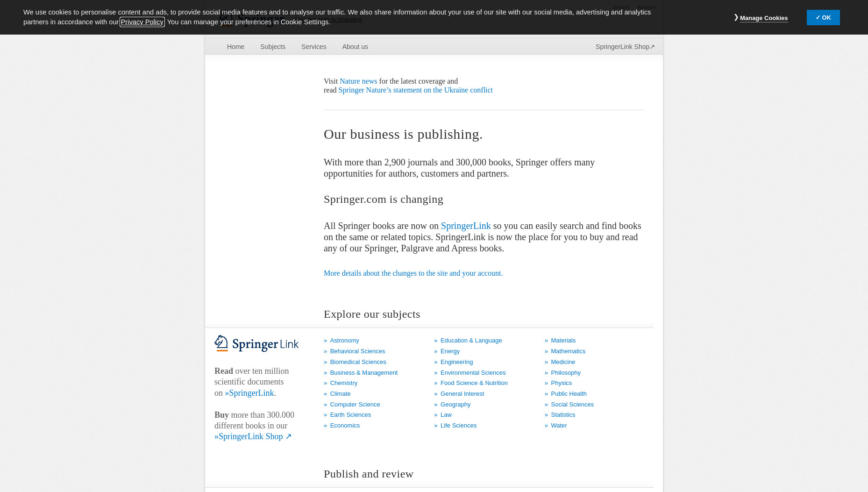This screenshot has width=868, height=492.
Task: Open the Philosophy subject
Action: pos(565,373)
